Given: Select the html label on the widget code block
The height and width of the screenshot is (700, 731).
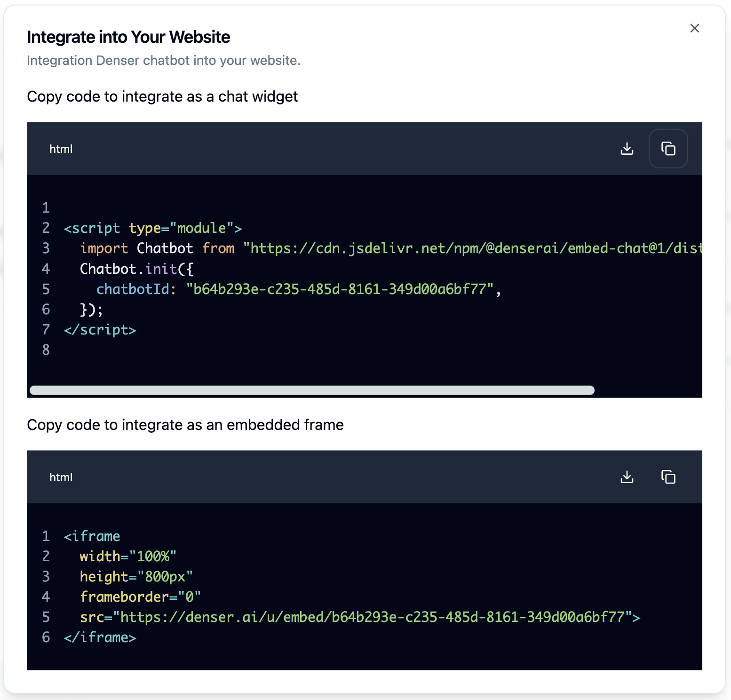Looking at the screenshot, I should tap(61, 148).
